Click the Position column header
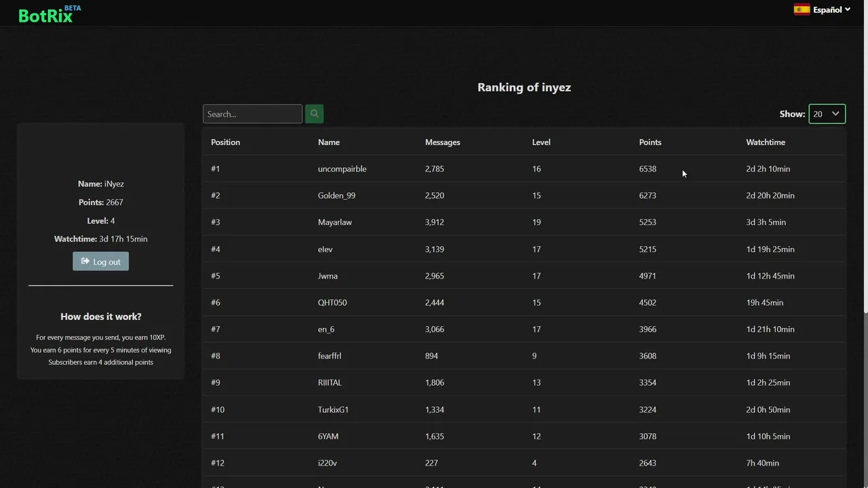The image size is (868, 488). tap(225, 142)
